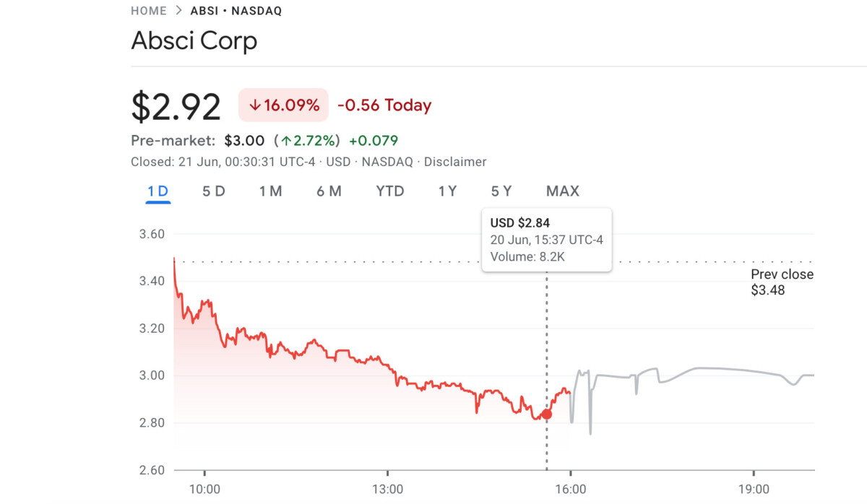
Task: Click the ABSI • NASDAQ breadcrumb
Action: point(236,11)
